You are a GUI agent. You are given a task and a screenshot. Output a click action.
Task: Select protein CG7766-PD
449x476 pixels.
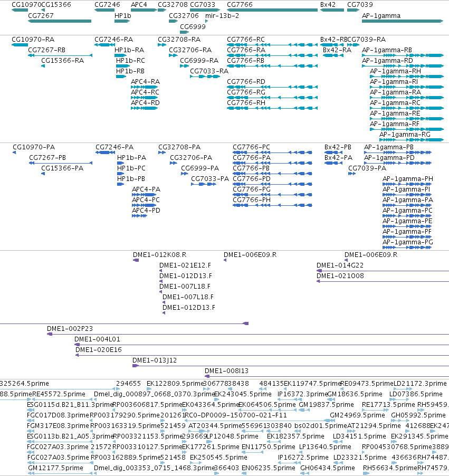coord(252,179)
